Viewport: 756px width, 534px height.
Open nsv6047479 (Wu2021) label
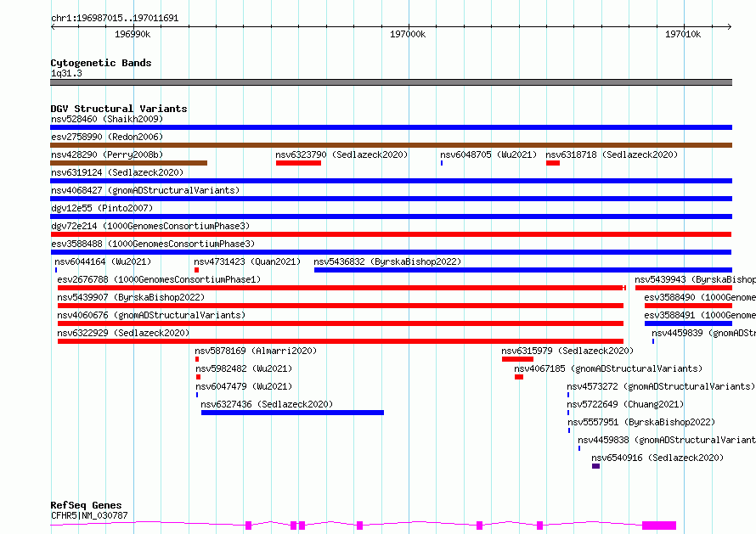pos(244,386)
